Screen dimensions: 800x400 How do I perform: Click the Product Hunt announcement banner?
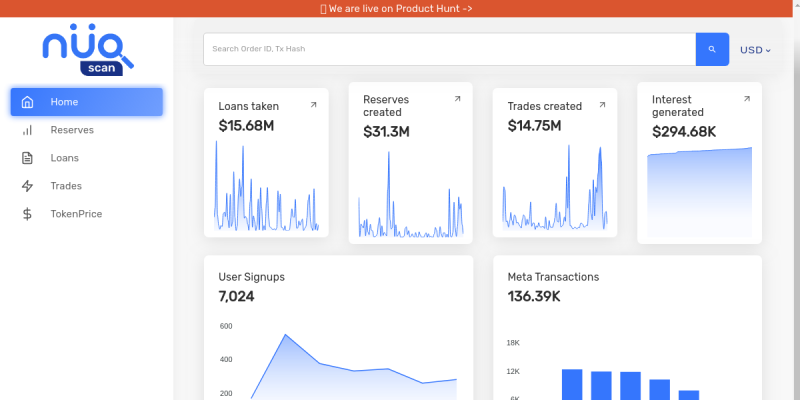(396, 9)
